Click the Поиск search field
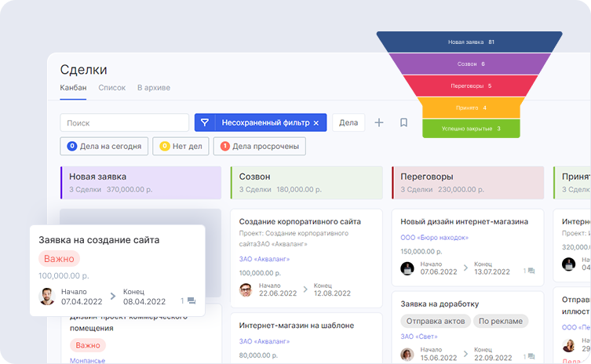591x364 pixels. 124,122
